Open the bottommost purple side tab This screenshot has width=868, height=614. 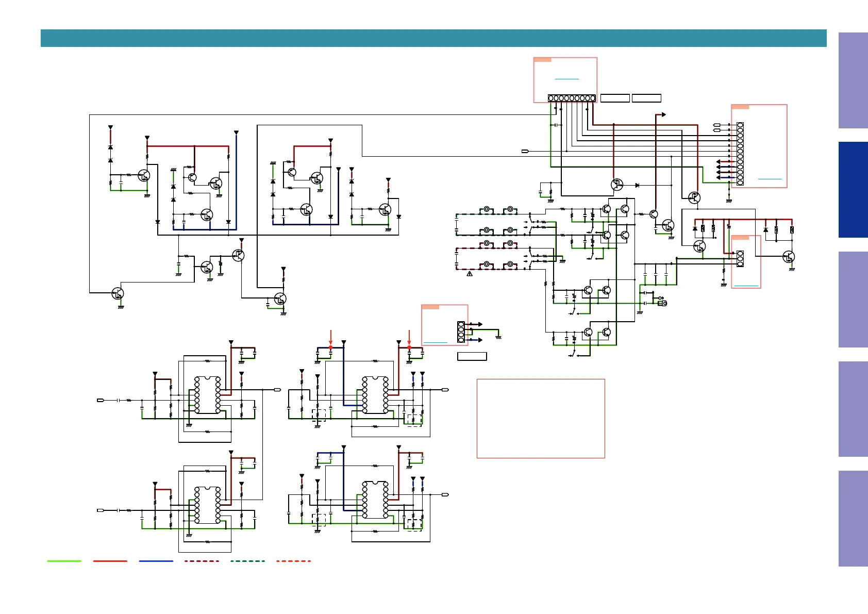(853, 519)
